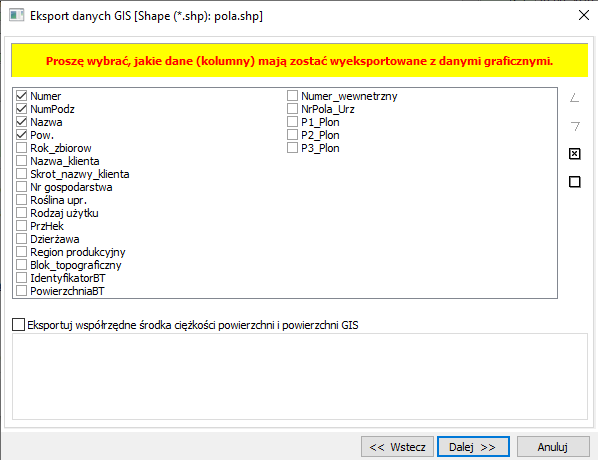
Task: Tick the Roślina upr. checkbox
Action: point(22,200)
